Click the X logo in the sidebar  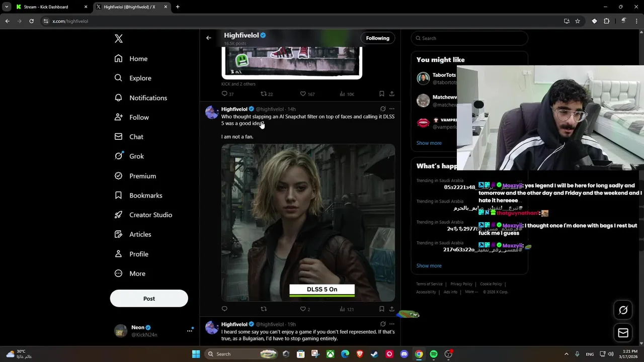tap(119, 39)
